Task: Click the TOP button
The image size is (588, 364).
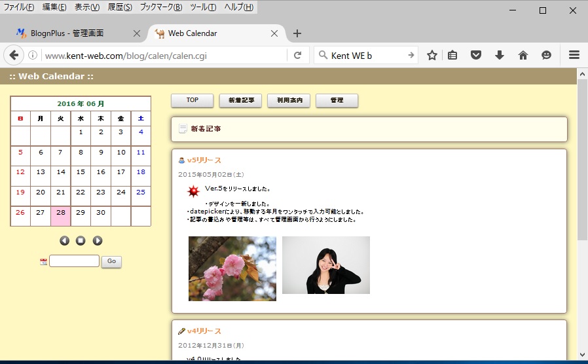Action: (193, 100)
